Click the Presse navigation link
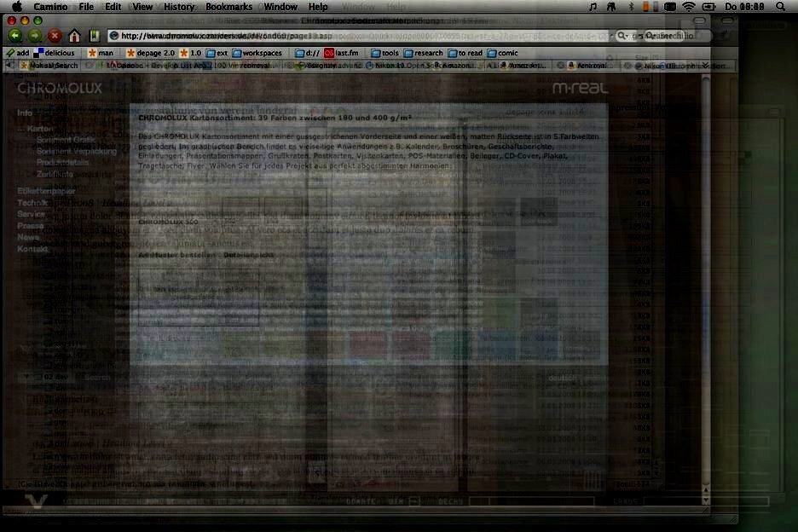Screen dimensions: 798x532 31,226
